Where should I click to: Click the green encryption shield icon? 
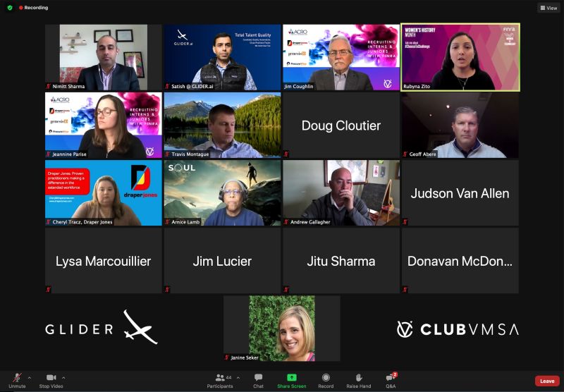point(10,8)
